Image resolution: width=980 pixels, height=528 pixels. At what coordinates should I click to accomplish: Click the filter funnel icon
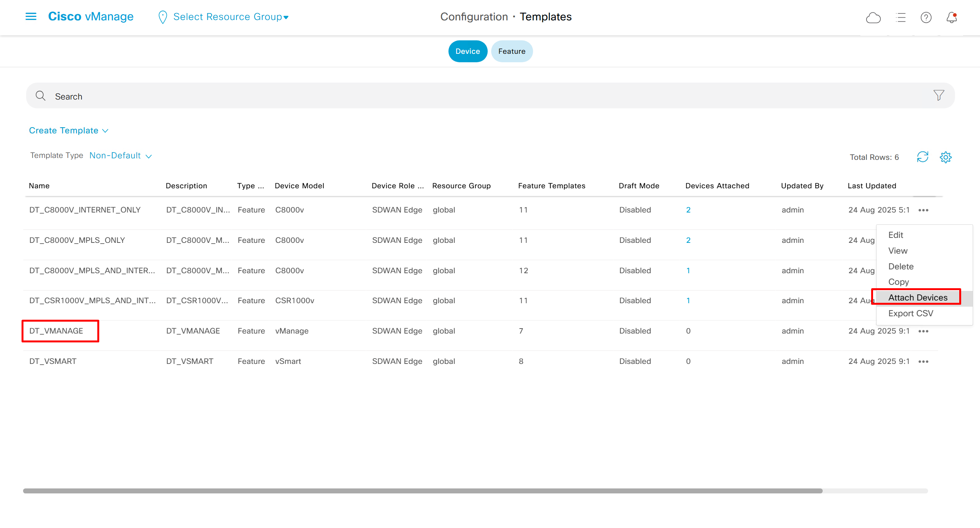click(x=938, y=95)
